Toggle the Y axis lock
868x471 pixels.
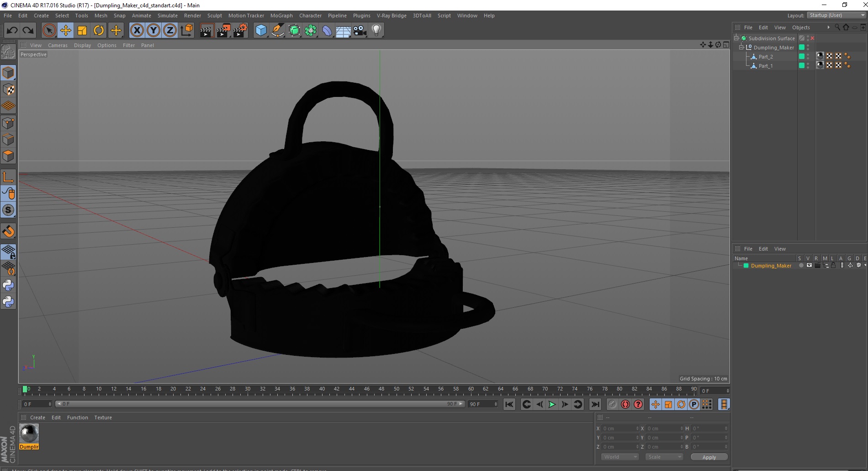tap(153, 31)
